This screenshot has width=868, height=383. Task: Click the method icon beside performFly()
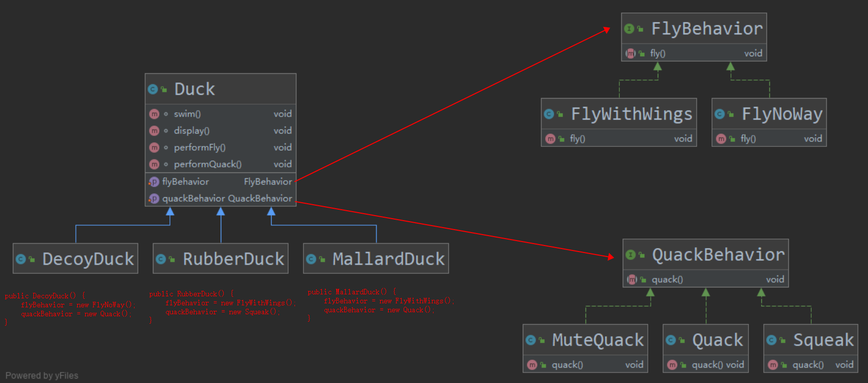point(154,148)
